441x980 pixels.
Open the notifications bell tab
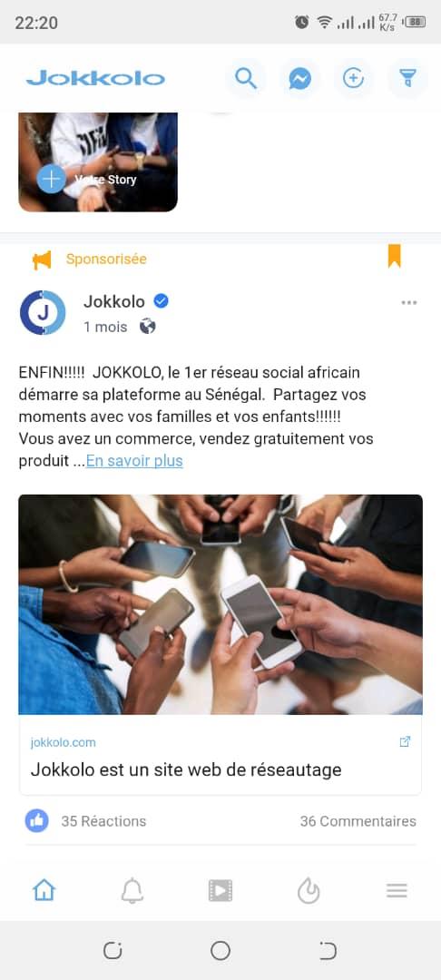pos(132,891)
